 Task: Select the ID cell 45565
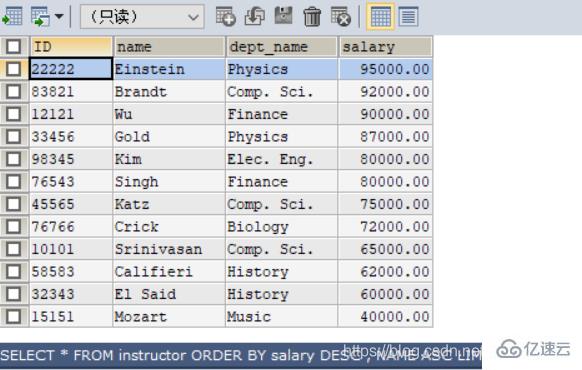point(71,204)
